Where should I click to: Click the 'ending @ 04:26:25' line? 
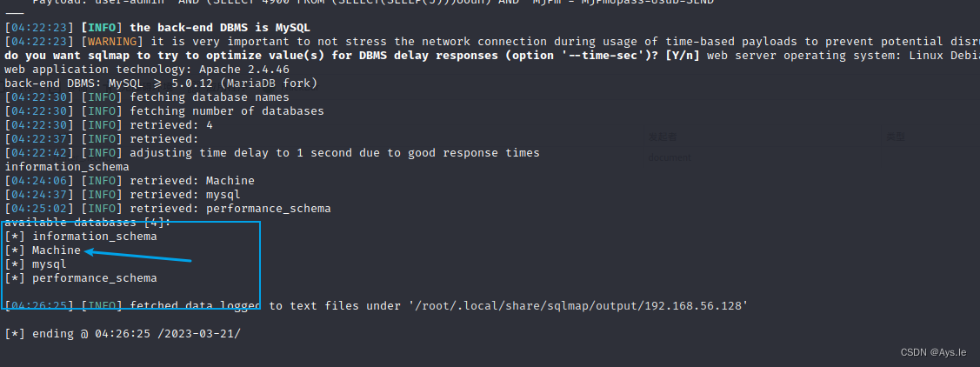(123, 333)
